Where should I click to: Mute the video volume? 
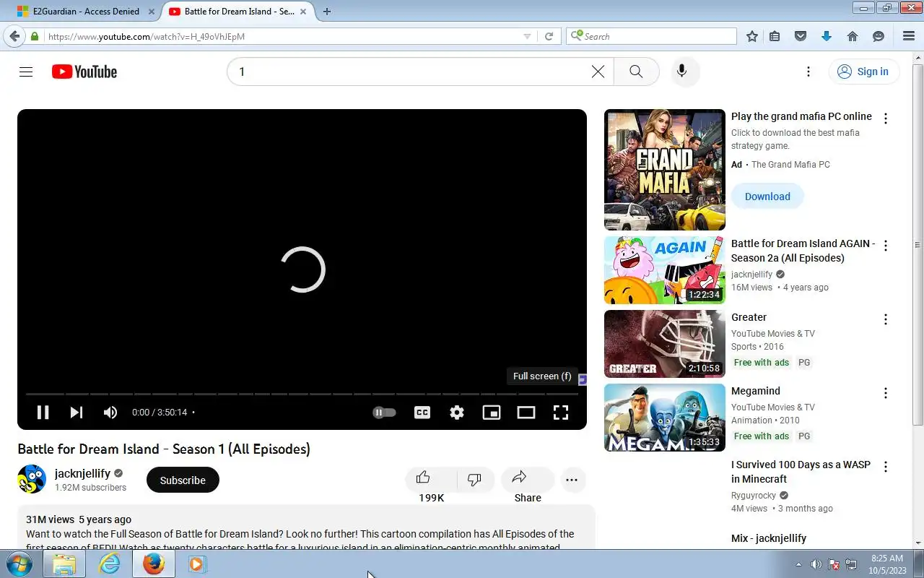click(110, 413)
